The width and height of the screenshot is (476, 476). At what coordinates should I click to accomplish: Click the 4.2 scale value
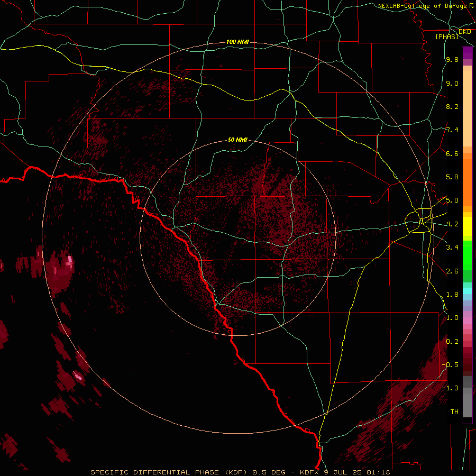tap(452, 224)
